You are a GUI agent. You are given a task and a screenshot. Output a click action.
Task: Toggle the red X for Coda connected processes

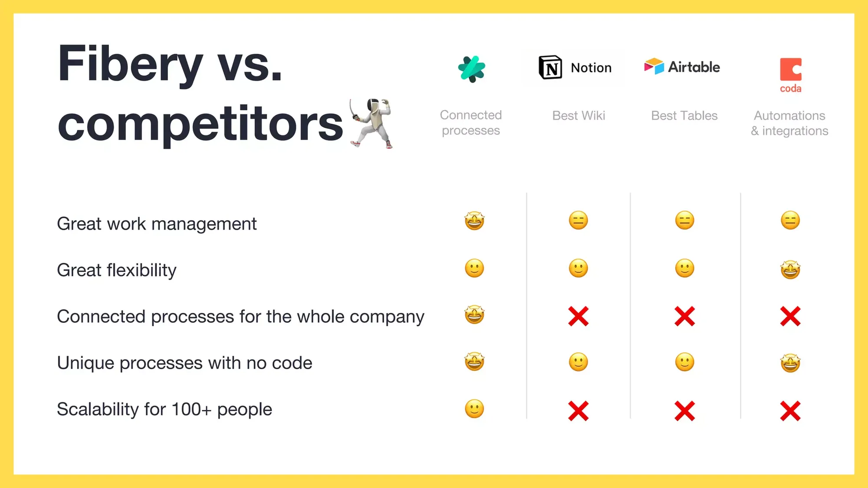tap(790, 316)
